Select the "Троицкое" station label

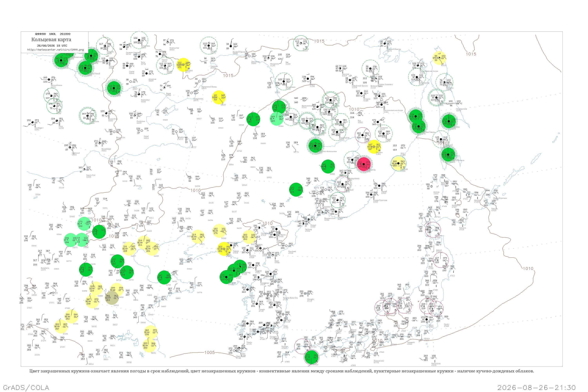[384, 128]
